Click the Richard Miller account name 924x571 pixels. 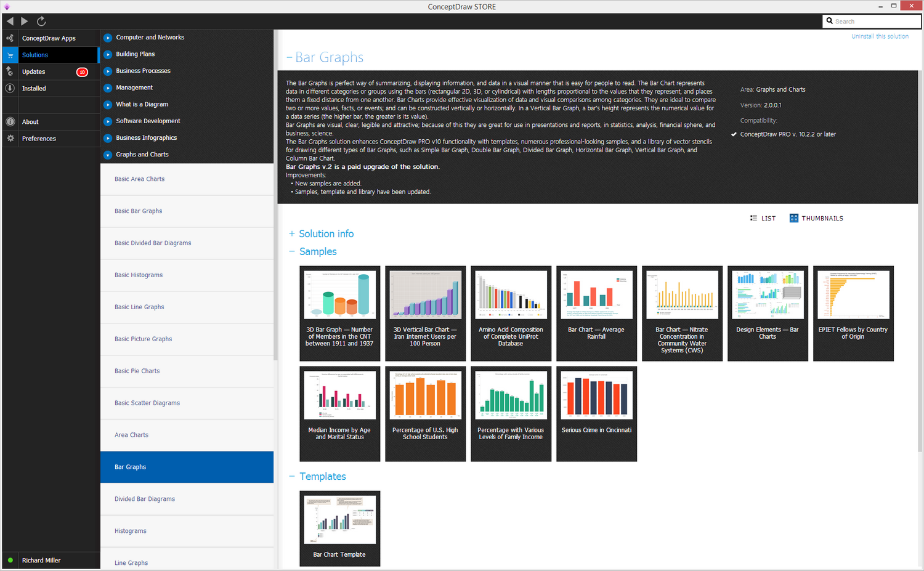[41, 561]
